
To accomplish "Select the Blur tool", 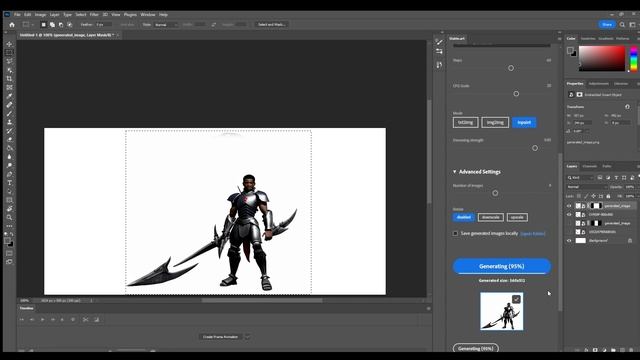I will (x=9, y=157).
